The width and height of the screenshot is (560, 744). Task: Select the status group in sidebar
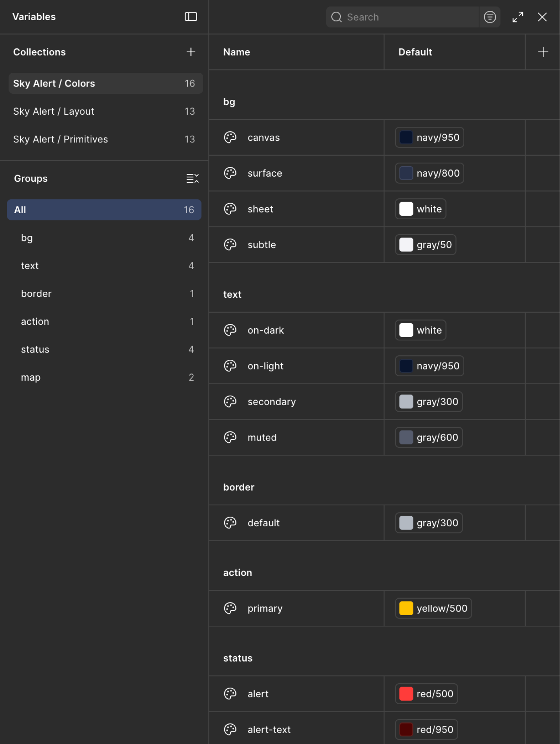[104, 349]
